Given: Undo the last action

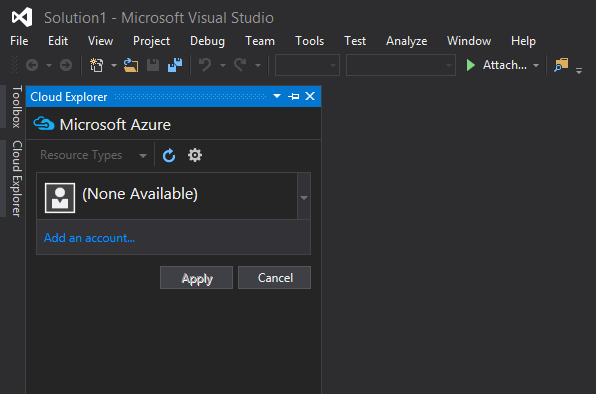Looking at the screenshot, I should (205, 65).
